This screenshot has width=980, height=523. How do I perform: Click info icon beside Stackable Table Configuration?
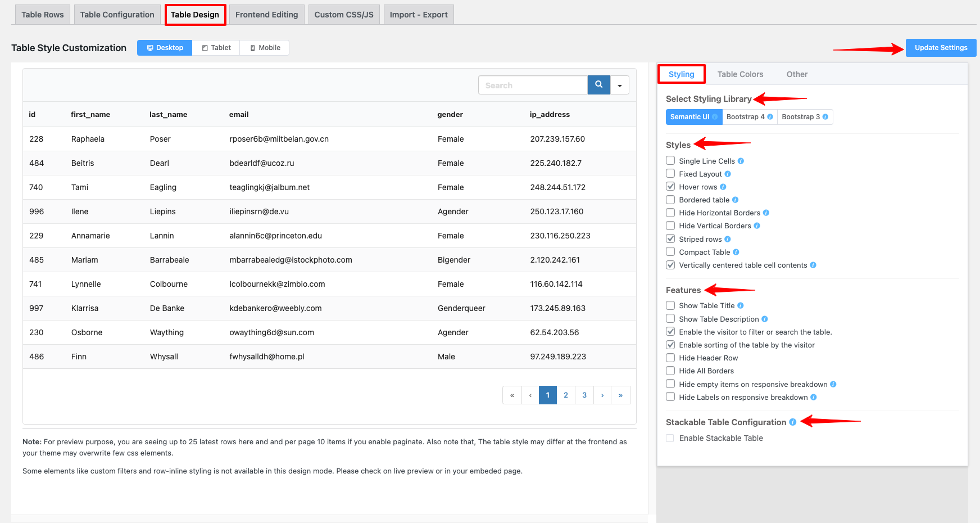[x=792, y=422]
